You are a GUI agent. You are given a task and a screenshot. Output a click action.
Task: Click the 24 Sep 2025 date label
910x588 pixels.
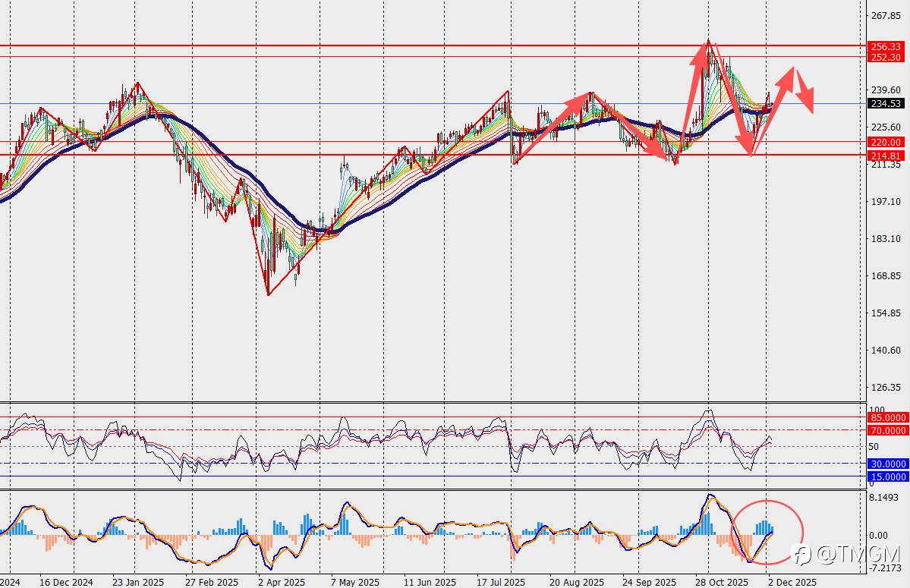coord(650,582)
